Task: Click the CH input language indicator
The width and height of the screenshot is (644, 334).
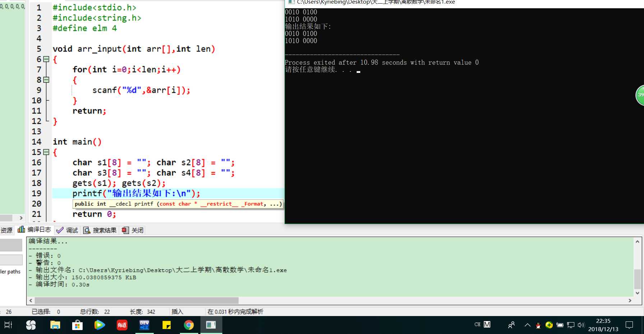Action: coord(477,324)
